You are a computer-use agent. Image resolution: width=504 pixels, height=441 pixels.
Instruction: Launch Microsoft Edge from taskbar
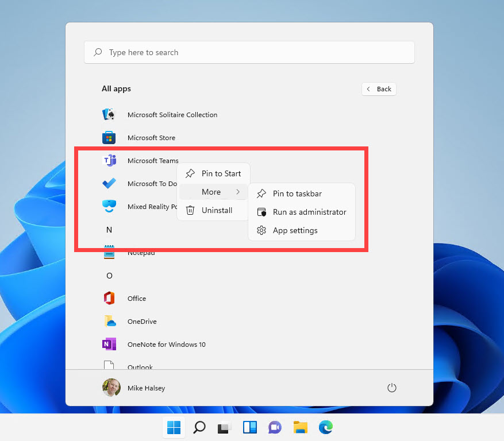click(326, 427)
